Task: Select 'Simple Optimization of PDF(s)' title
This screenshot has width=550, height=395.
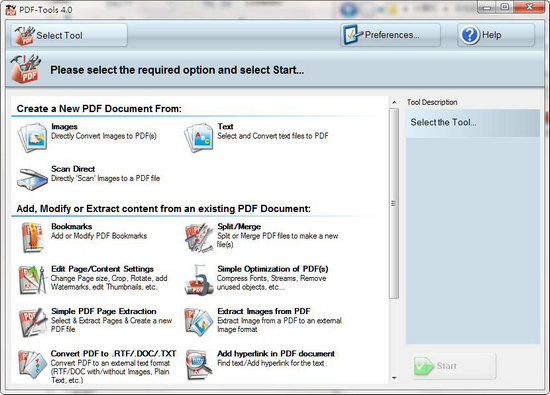Action: (x=273, y=269)
